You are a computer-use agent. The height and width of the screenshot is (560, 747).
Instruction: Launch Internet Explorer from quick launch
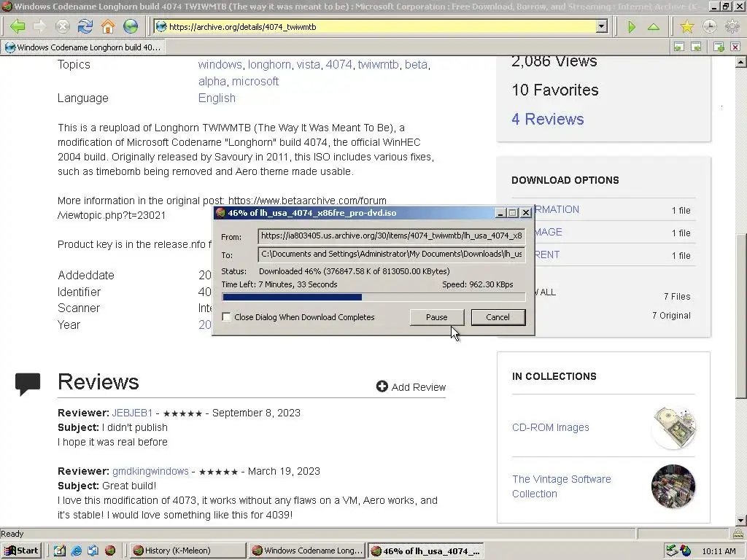pyautogui.click(x=76, y=551)
